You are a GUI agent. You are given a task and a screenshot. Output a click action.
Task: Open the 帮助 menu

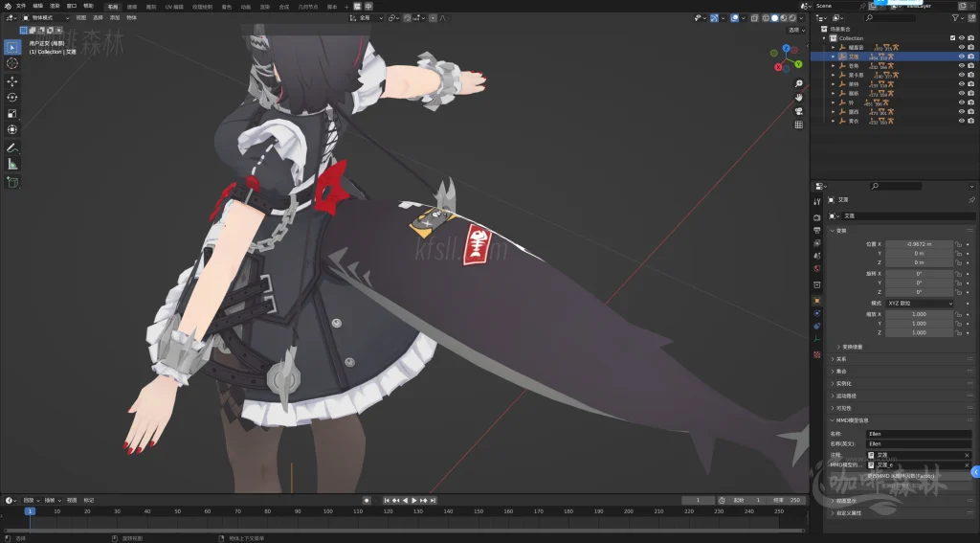(89, 7)
